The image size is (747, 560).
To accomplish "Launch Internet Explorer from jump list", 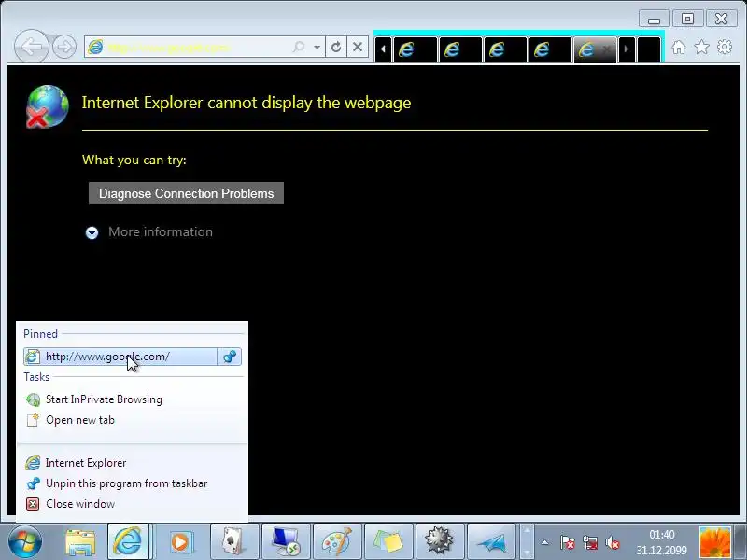I will (x=86, y=463).
